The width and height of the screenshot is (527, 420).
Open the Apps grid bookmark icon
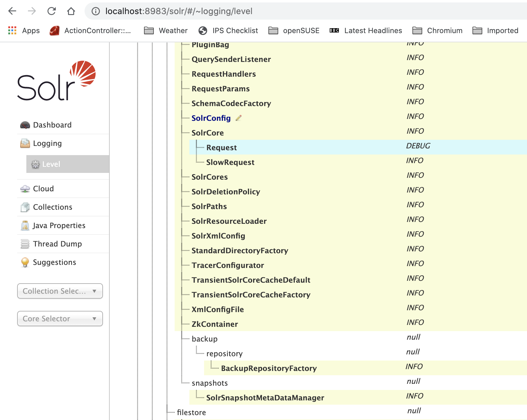click(12, 30)
